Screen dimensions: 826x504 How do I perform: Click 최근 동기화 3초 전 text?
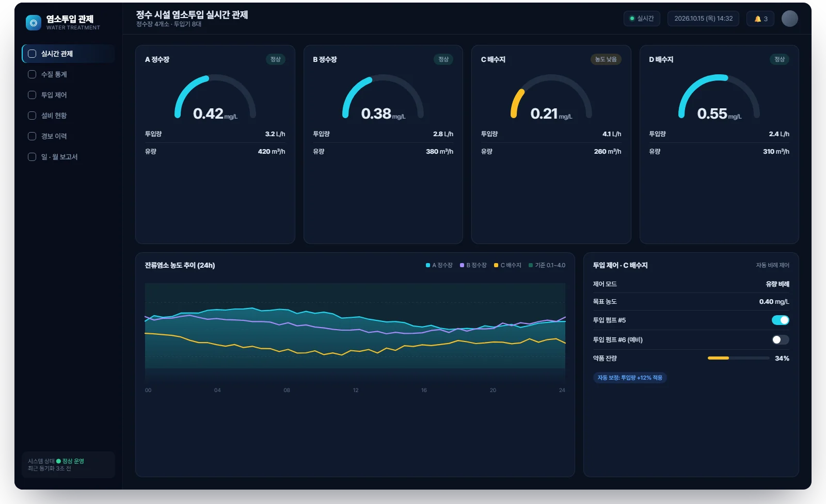[50, 468]
